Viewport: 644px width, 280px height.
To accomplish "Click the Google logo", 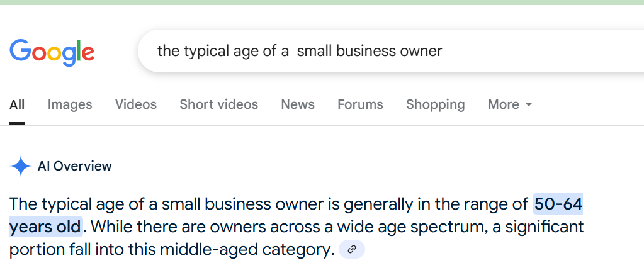I will point(52,52).
